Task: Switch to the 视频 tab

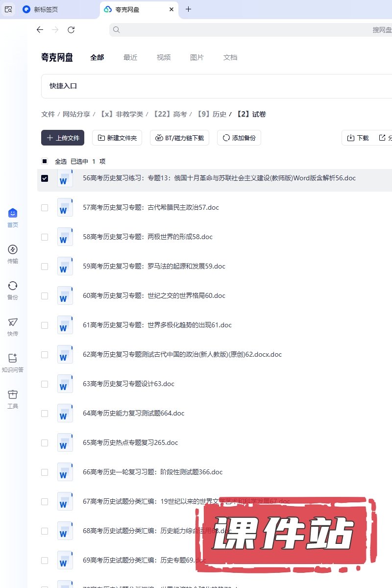Action: click(164, 57)
